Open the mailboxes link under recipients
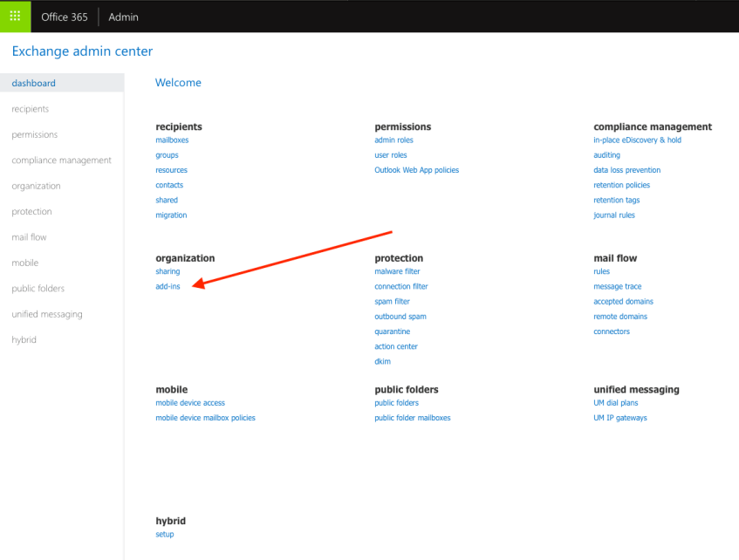739x560 pixels. click(x=172, y=140)
